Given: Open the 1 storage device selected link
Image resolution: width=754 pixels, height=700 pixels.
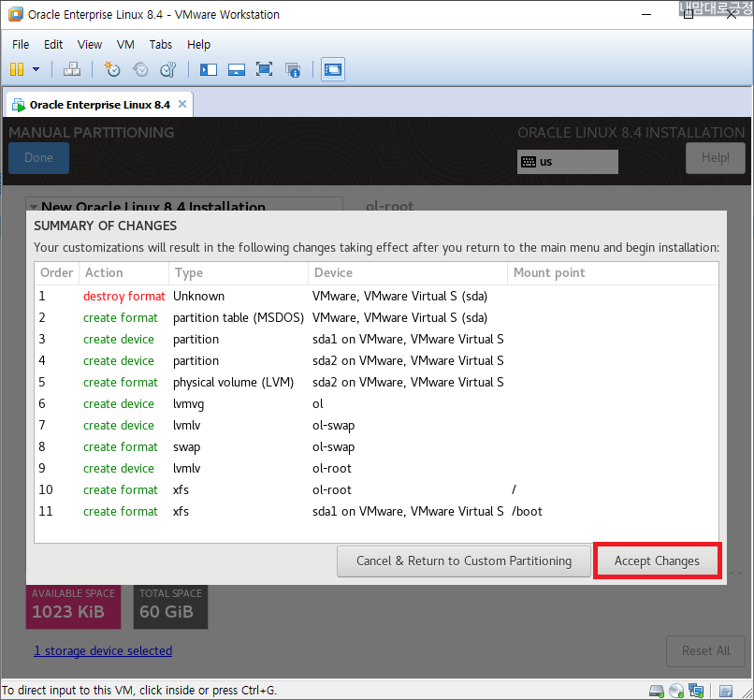Looking at the screenshot, I should (x=103, y=650).
